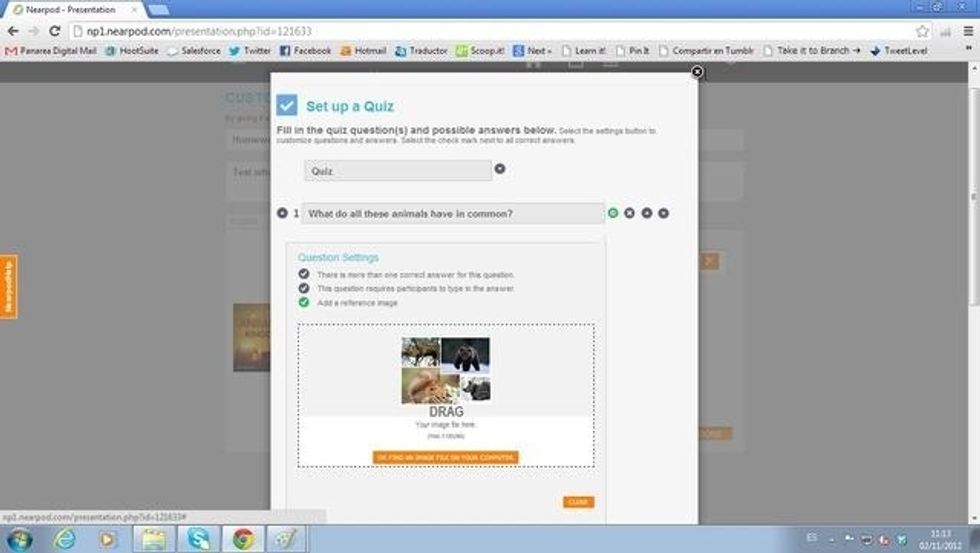This screenshot has height=553, width=980.
Task: Click the Windows Start button
Action: pos(19,539)
